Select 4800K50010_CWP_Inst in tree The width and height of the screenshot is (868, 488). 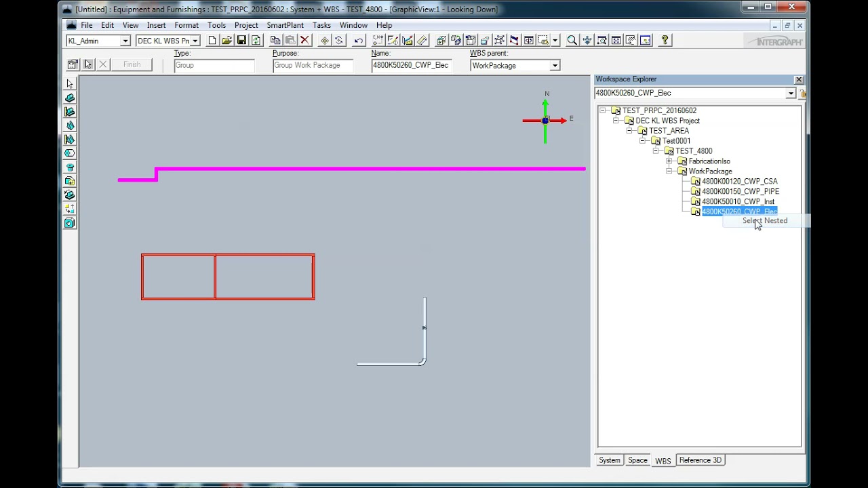[738, 202]
